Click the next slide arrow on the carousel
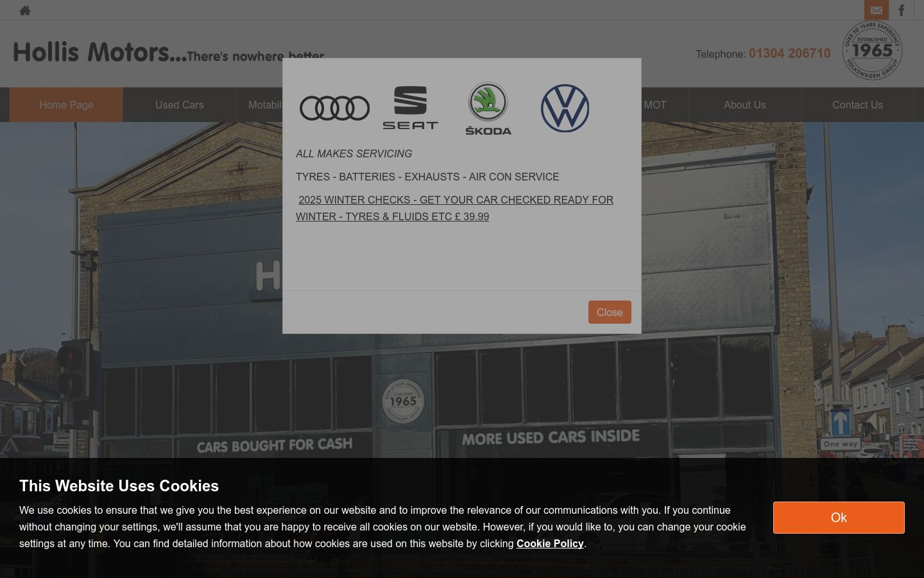This screenshot has height=578, width=924. click(901, 359)
